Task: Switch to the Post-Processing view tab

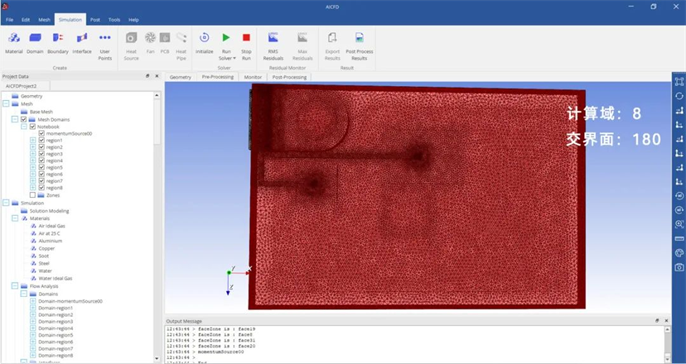Action: click(289, 77)
